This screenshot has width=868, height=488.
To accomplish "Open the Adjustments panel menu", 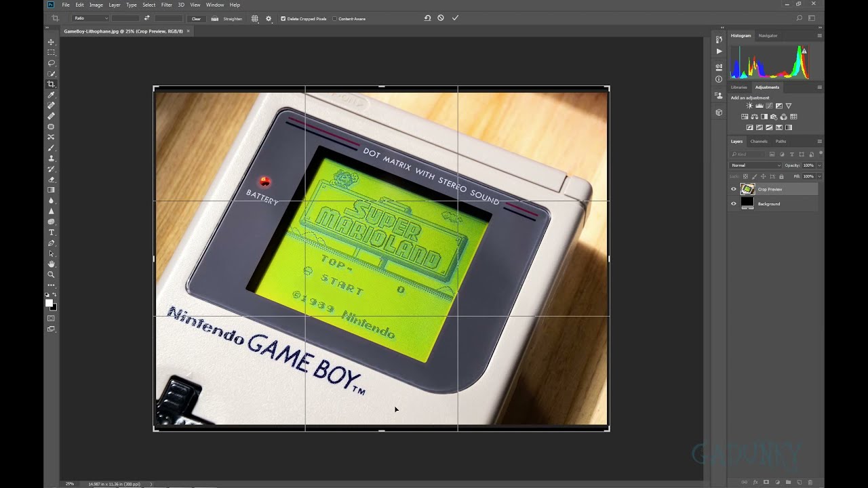I will (x=819, y=87).
